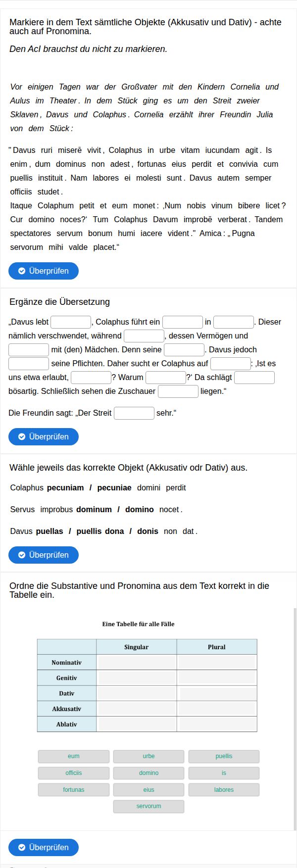
Task: Click the blank after 'Der Streit'
Action: (x=134, y=413)
